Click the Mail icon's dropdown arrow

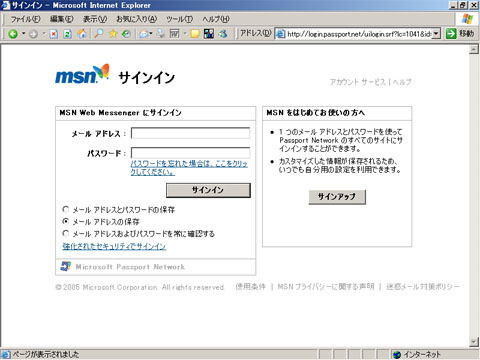click(151, 33)
